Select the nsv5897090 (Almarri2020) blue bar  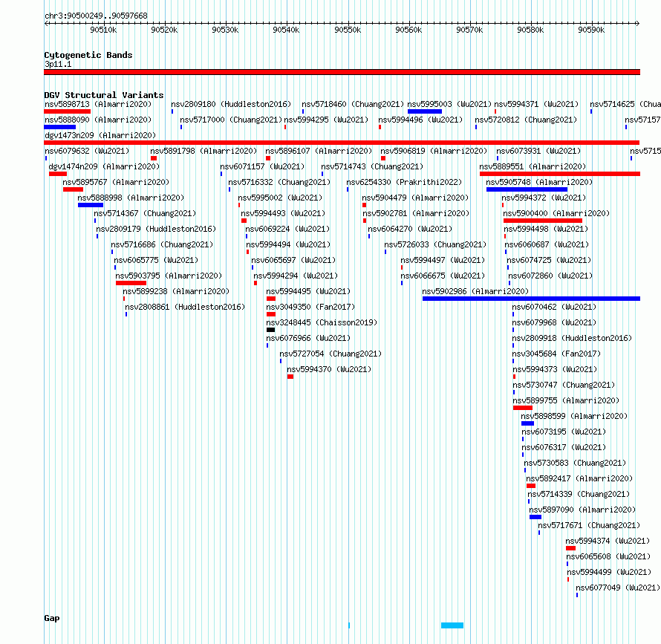pyautogui.click(x=535, y=517)
